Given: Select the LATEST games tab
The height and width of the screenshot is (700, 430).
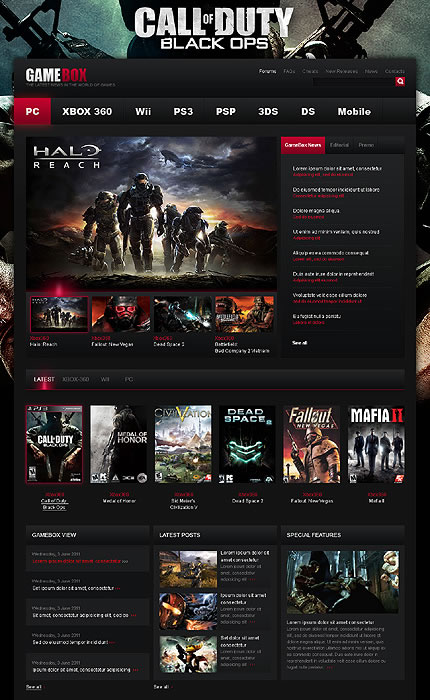Looking at the screenshot, I should (x=44, y=379).
